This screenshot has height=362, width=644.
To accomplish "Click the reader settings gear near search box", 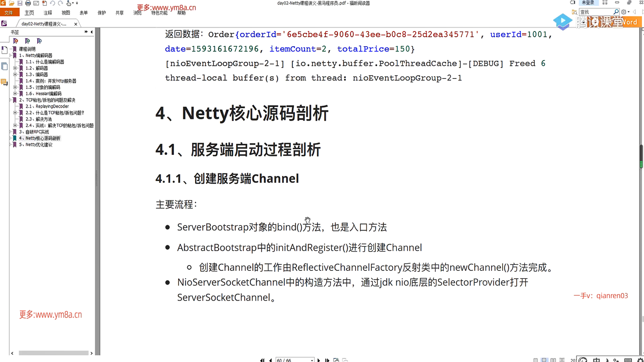I will (624, 11).
